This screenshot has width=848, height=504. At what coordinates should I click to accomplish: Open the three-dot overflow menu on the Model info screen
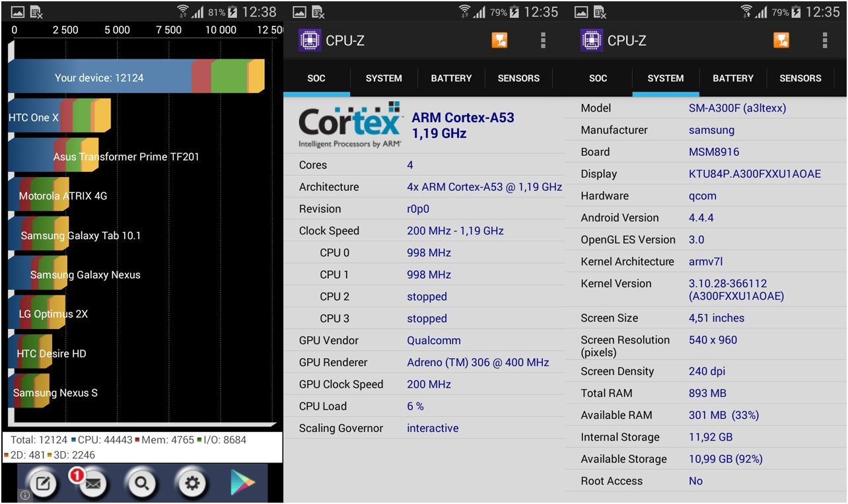(x=825, y=40)
